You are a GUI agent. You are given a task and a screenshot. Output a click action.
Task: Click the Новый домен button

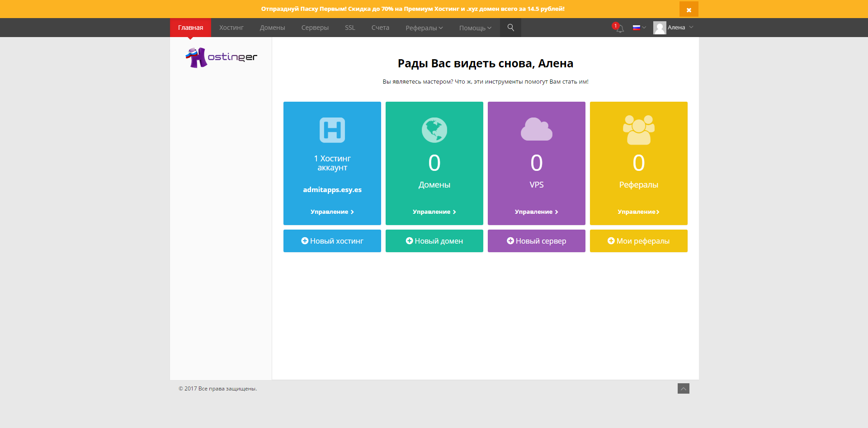click(x=434, y=241)
